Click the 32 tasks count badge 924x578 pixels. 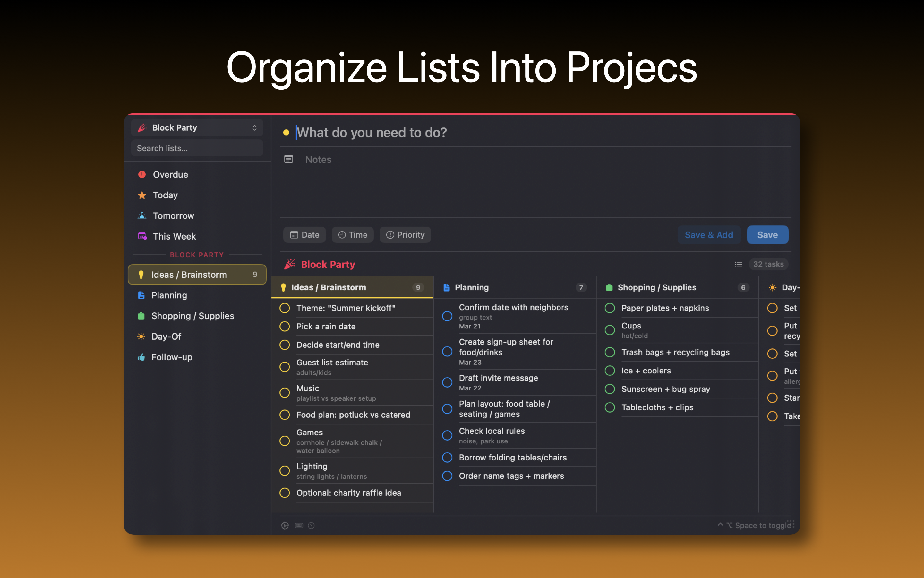[768, 264]
